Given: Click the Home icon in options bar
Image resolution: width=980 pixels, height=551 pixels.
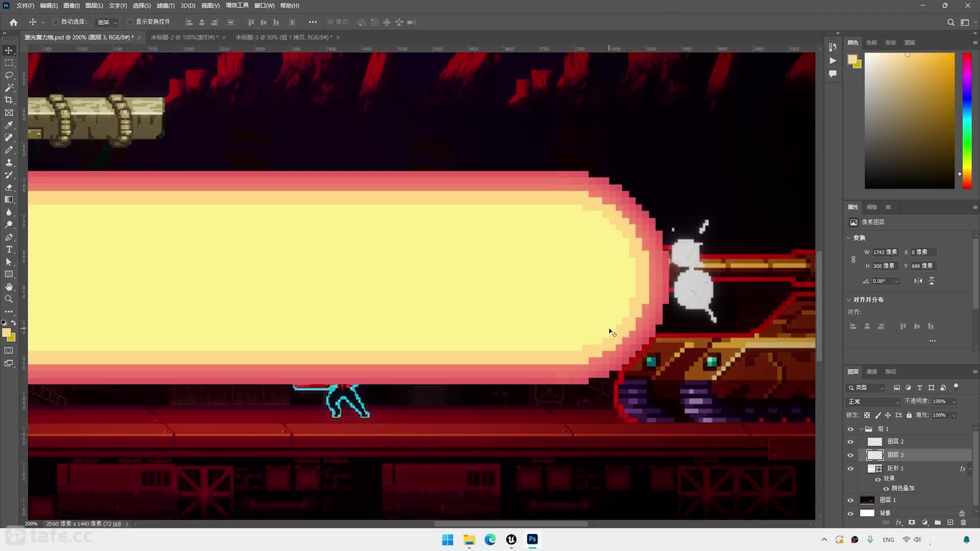Looking at the screenshot, I should 13,22.
